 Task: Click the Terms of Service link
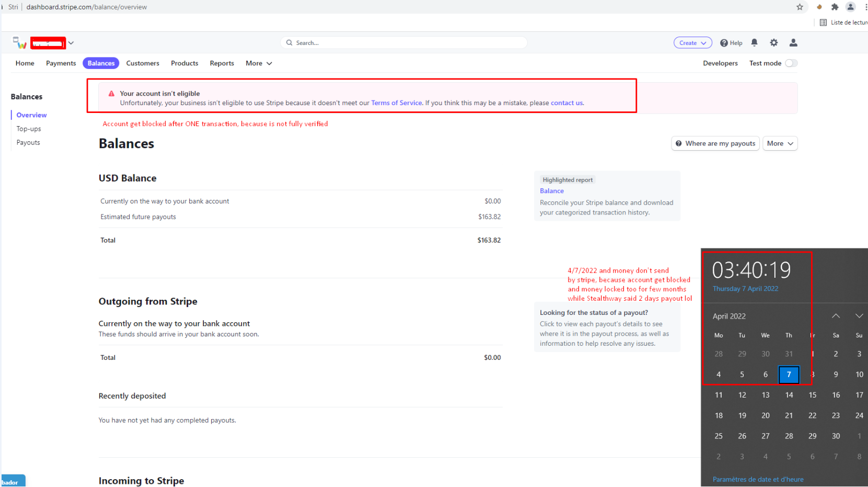tap(397, 103)
